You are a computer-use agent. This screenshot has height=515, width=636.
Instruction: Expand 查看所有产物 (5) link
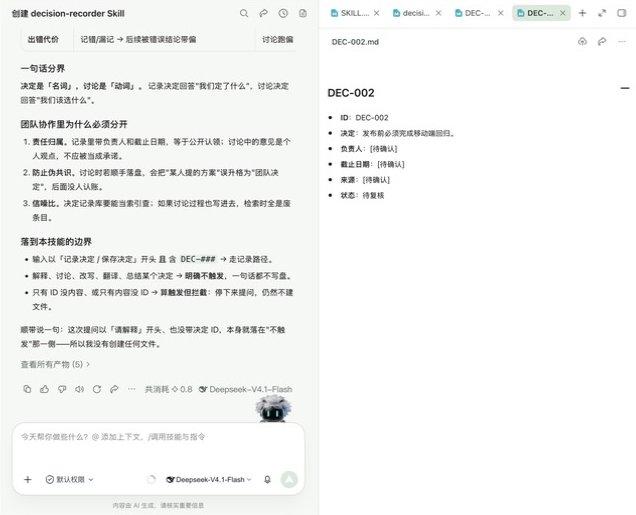pyautogui.click(x=55, y=365)
